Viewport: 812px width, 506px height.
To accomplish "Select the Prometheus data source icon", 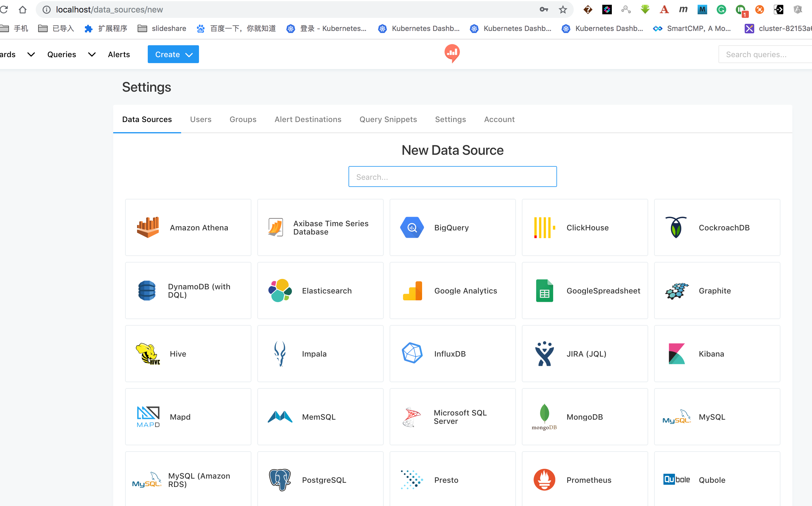I will (x=543, y=479).
